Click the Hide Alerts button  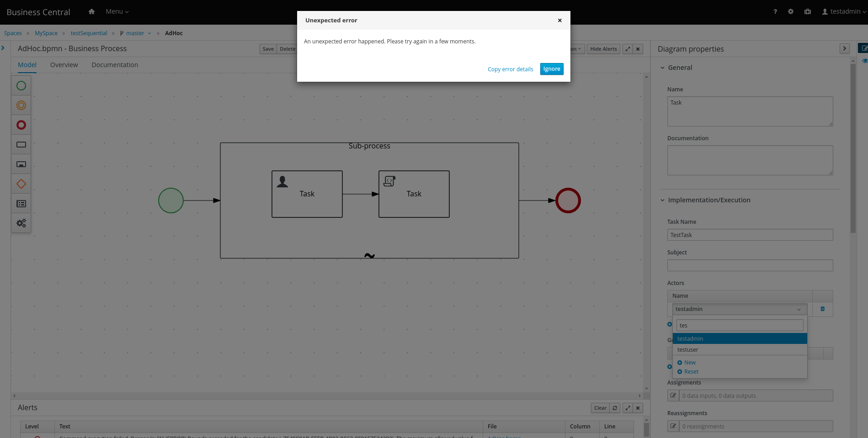click(x=603, y=49)
